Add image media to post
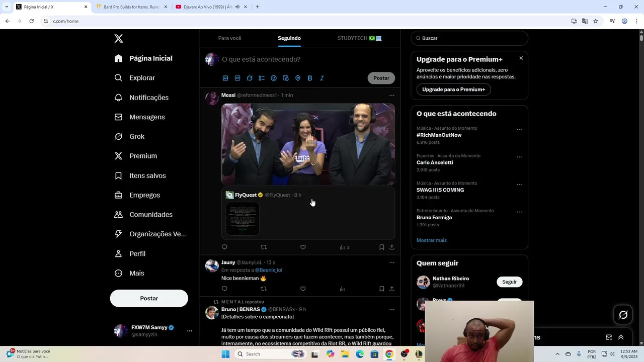 coord(225,78)
